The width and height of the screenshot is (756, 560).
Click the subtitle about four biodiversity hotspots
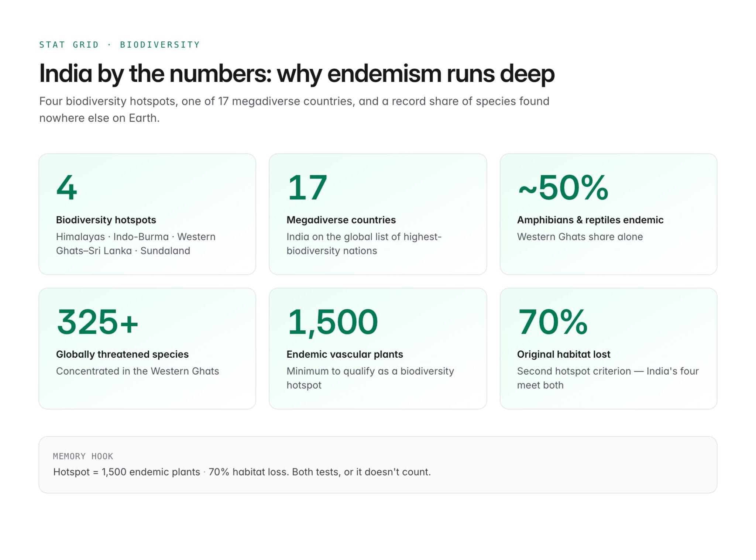tap(294, 109)
